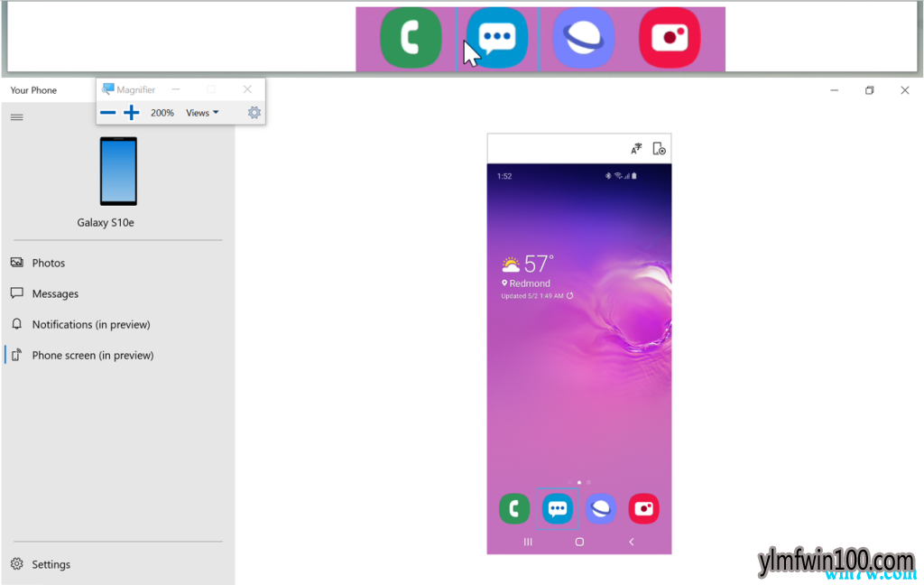
Task: Restore down the Your Phone window
Action: coord(870,90)
